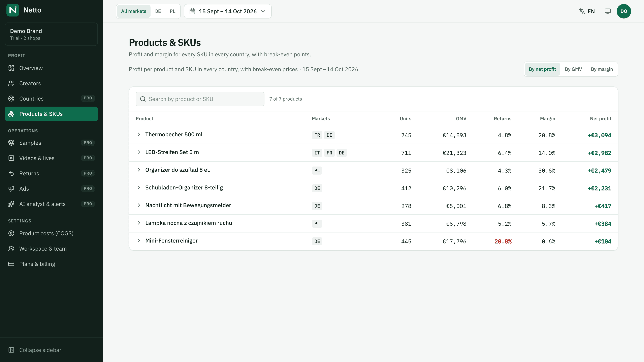This screenshot has width=644, height=362.
Task: Click the calendar icon in date picker
Action: [192, 11]
